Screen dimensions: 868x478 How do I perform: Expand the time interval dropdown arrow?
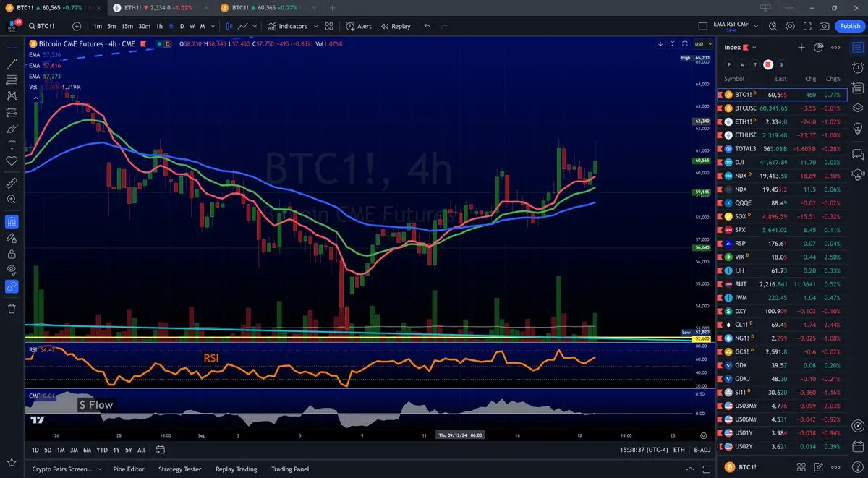[214, 26]
